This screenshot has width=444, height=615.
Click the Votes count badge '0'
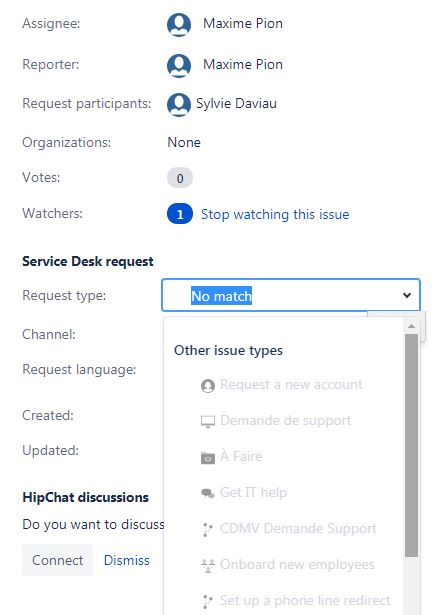click(x=180, y=178)
